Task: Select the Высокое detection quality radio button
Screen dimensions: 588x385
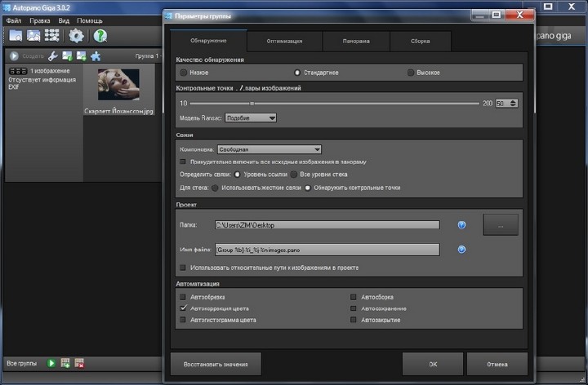Action: point(411,73)
